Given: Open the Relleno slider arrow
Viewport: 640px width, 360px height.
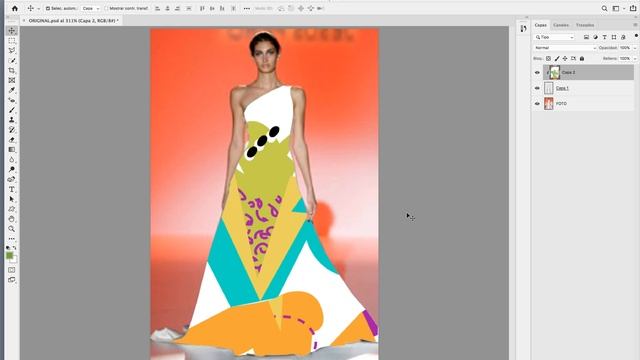Looking at the screenshot, I should coord(635,59).
